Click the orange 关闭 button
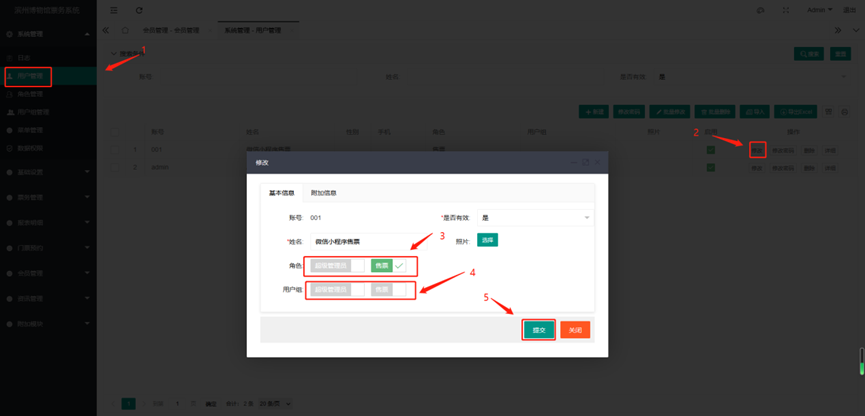 [x=575, y=330]
